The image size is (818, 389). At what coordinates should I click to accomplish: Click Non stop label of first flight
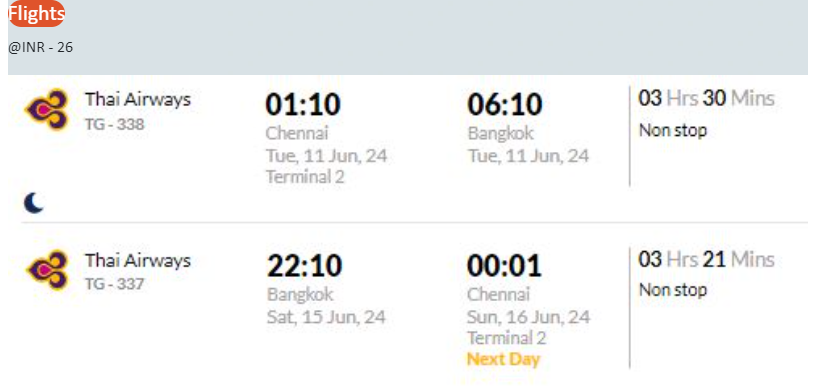point(673,130)
